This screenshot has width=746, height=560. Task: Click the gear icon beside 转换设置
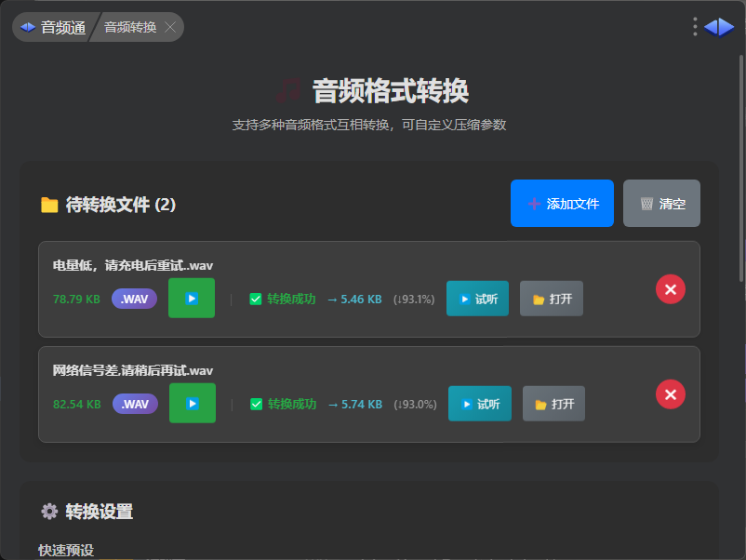49,512
